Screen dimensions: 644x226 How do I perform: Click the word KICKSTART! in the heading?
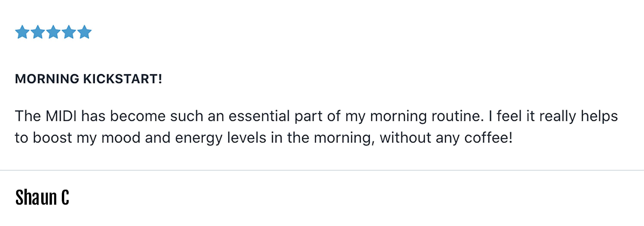(x=123, y=79)
